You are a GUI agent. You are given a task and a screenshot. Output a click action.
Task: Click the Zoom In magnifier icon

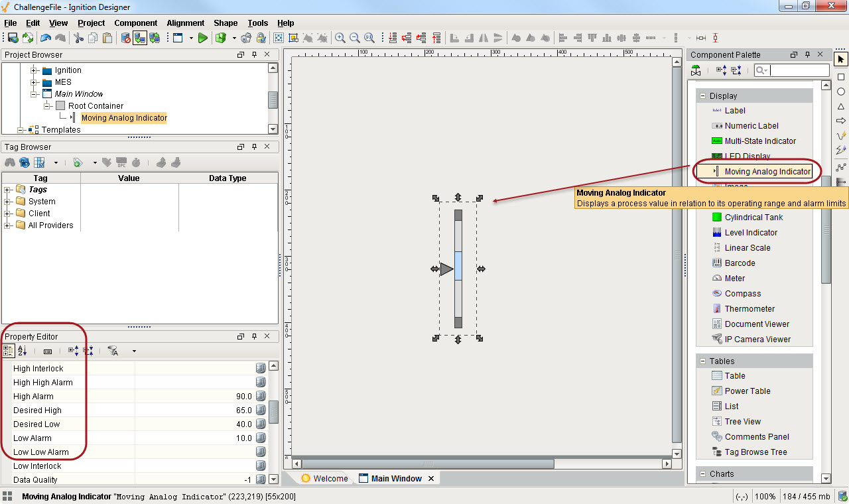click(340, 38)
